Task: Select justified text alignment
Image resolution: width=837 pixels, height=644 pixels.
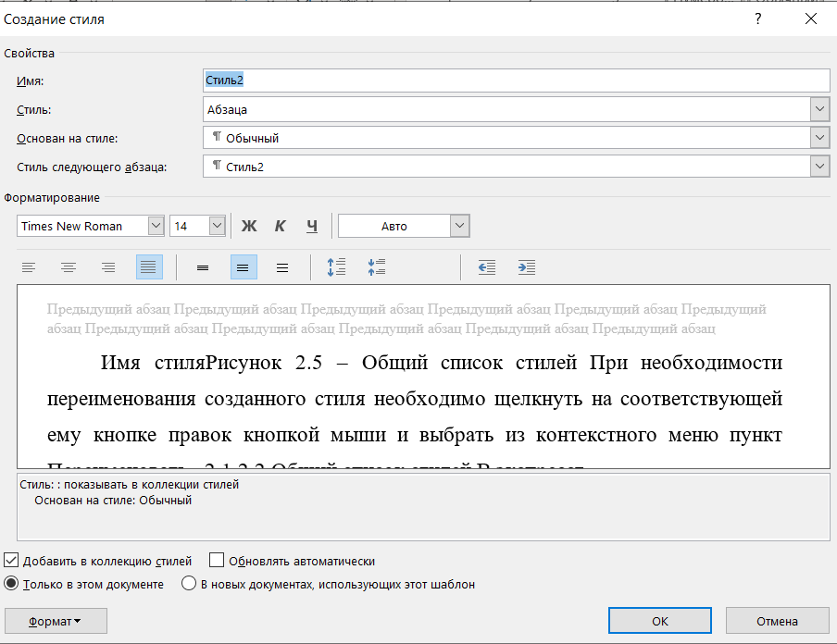Action: coord(149,267)
